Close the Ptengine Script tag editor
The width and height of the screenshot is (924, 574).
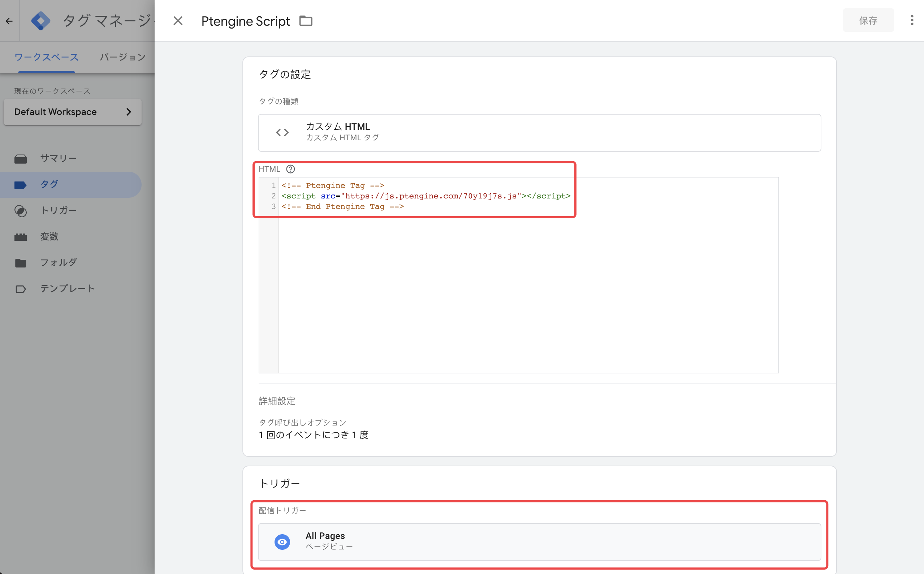[178, 21]
